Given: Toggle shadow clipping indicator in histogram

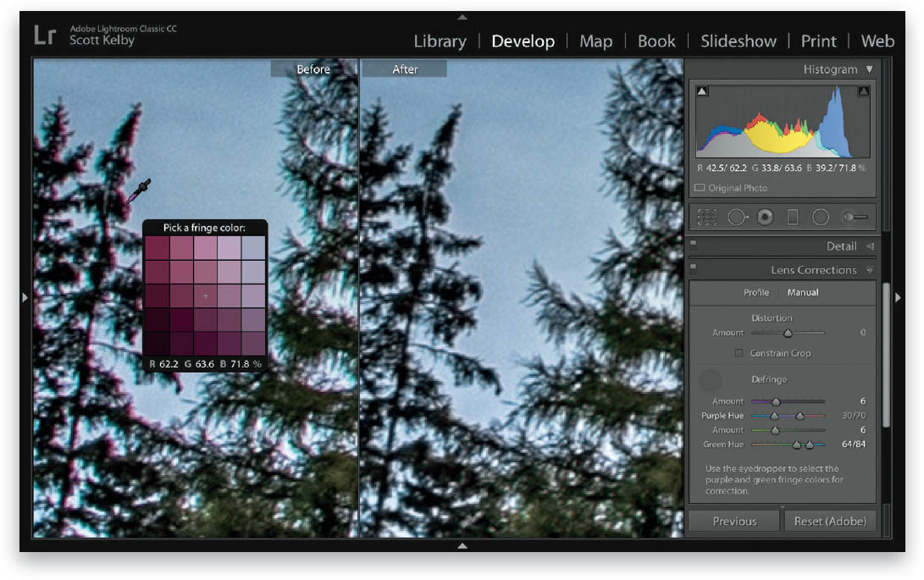Looking at the screenshot, I should [x=702, y=91].
